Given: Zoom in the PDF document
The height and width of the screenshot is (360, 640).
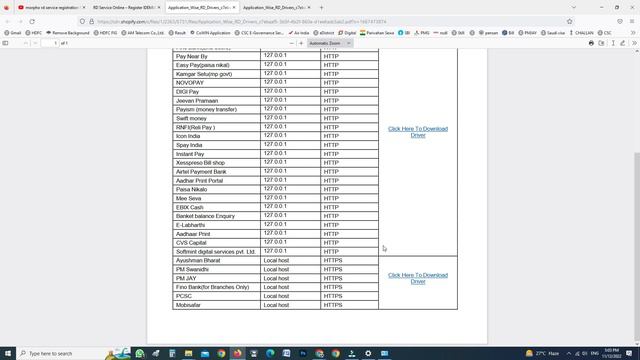Looking at the screenshot, I should click(x=301, y=43).
